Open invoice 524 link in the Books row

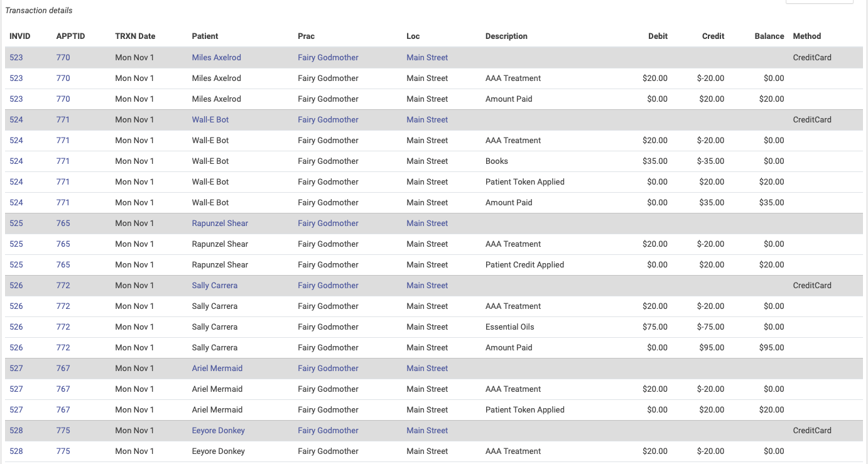(x=16, y=161)
